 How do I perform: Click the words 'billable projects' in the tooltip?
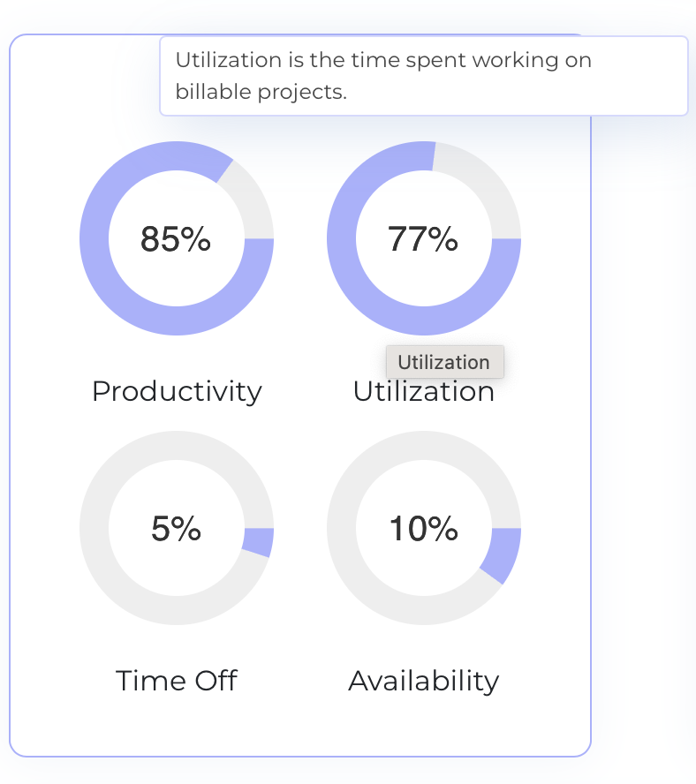point(261,92)
